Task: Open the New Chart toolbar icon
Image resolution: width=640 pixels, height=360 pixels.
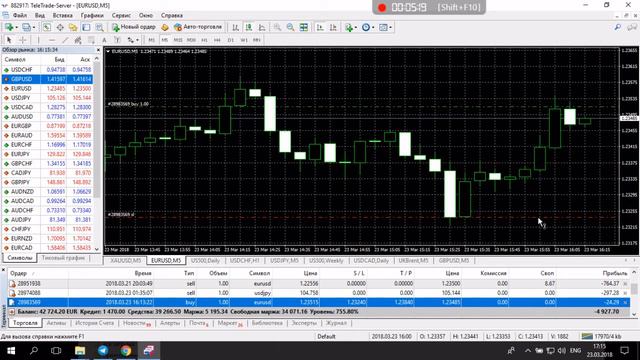Action: [9, 27]
